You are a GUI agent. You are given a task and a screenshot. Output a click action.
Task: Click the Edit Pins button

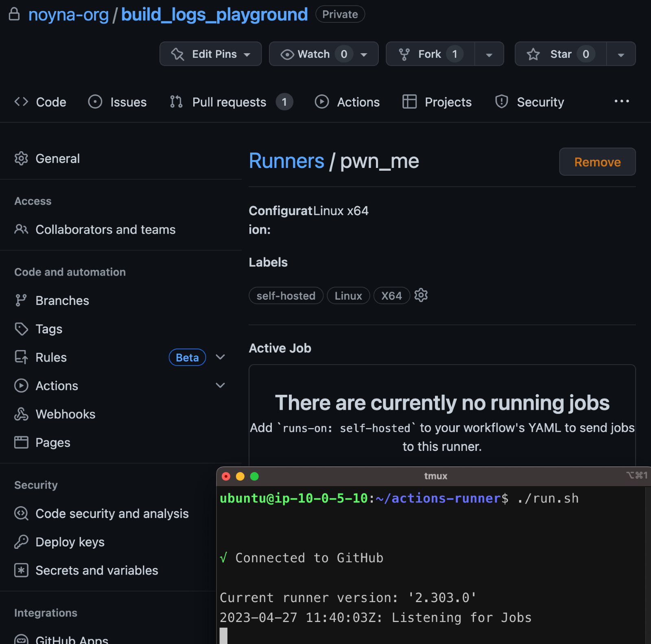[x=210, y=54]
